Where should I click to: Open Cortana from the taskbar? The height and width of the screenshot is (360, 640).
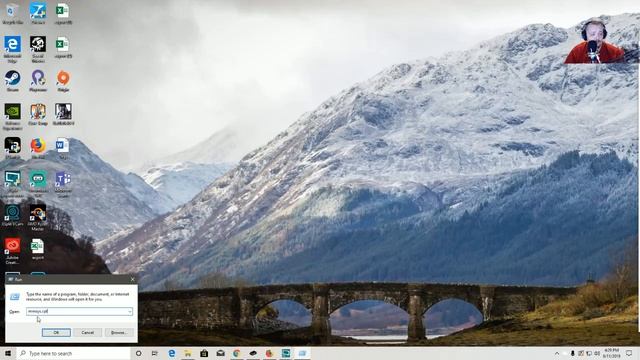(138, 353)
